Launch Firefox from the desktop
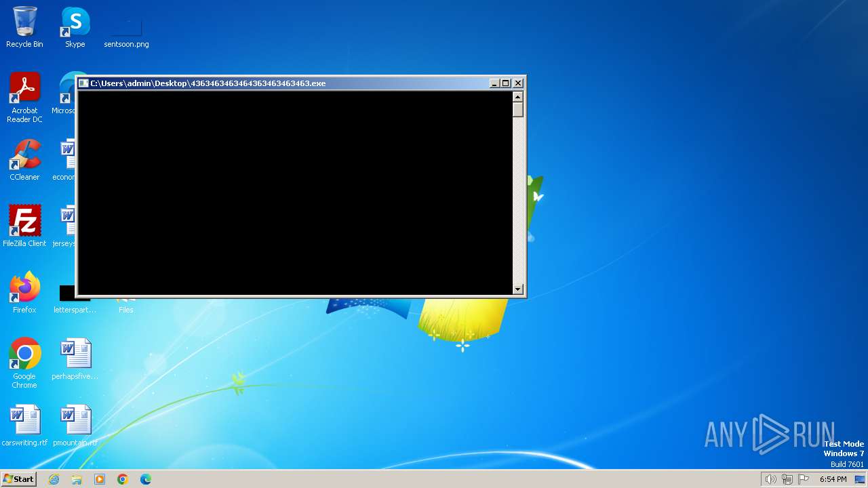 click(24, 293)
